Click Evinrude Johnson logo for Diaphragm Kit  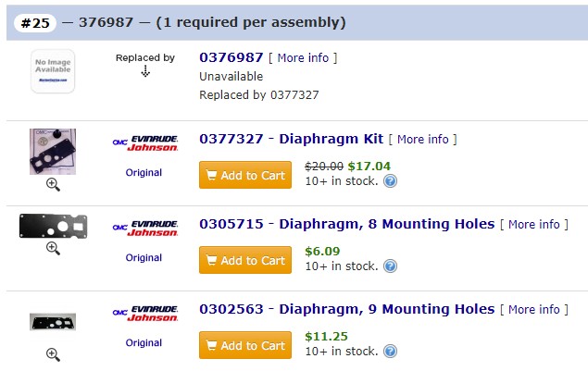tap(145, 143)
